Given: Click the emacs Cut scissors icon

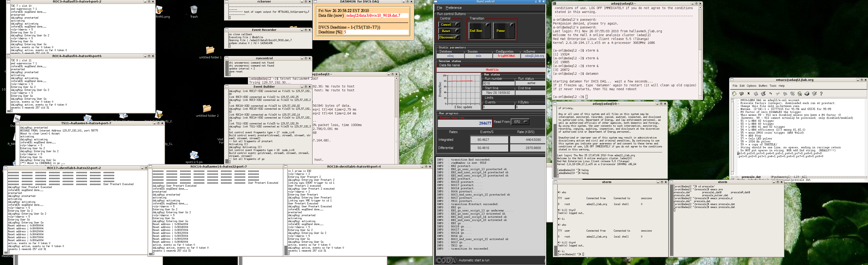Looking at the screenshot, I should (x=778, y=94).
